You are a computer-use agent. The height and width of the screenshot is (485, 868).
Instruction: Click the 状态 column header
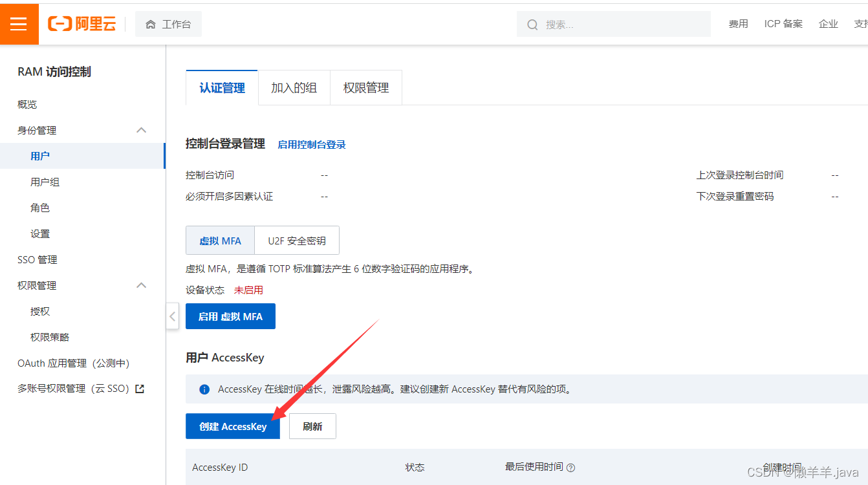coord(415,467)
